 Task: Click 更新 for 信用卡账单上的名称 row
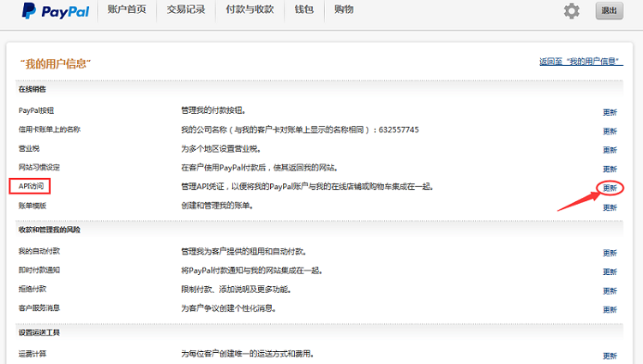click(610, 131)
